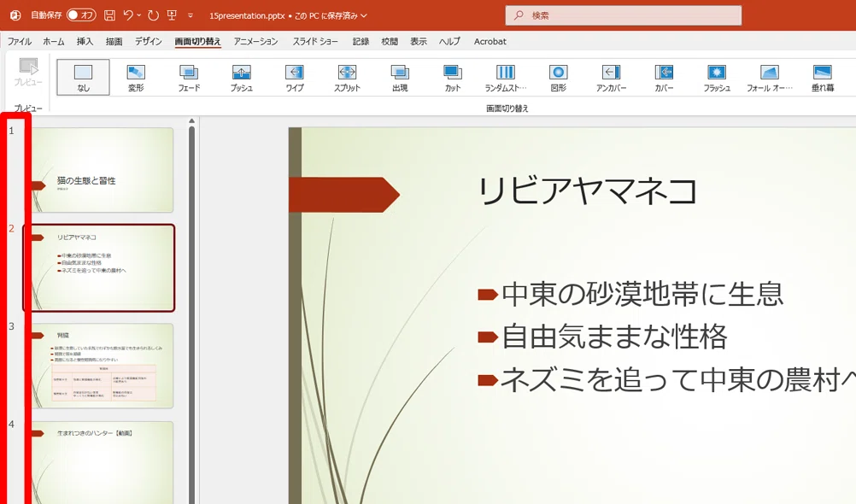Click bullet text ネズミを追って中東の農村へ

coord(678,379)
